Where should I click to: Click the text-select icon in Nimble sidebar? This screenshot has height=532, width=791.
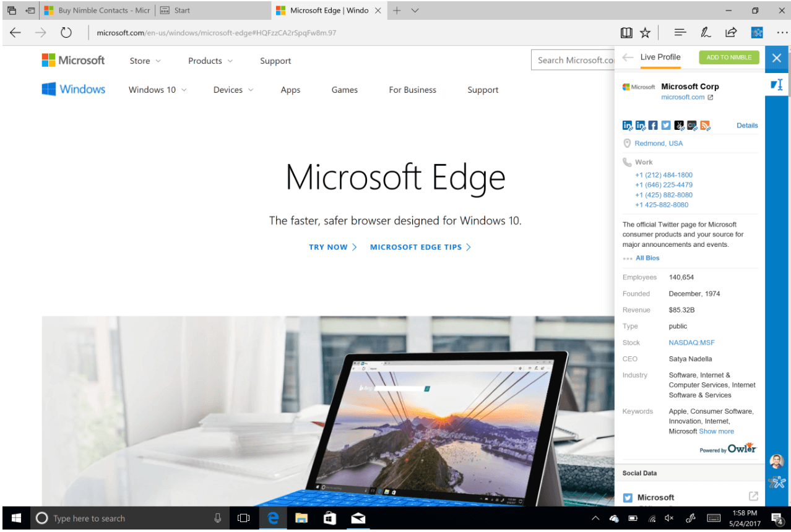point(777,84)
